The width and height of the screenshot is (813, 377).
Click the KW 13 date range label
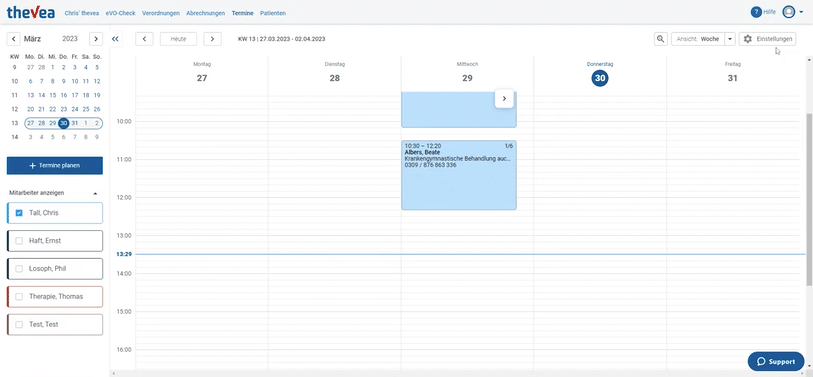point(282,39)
